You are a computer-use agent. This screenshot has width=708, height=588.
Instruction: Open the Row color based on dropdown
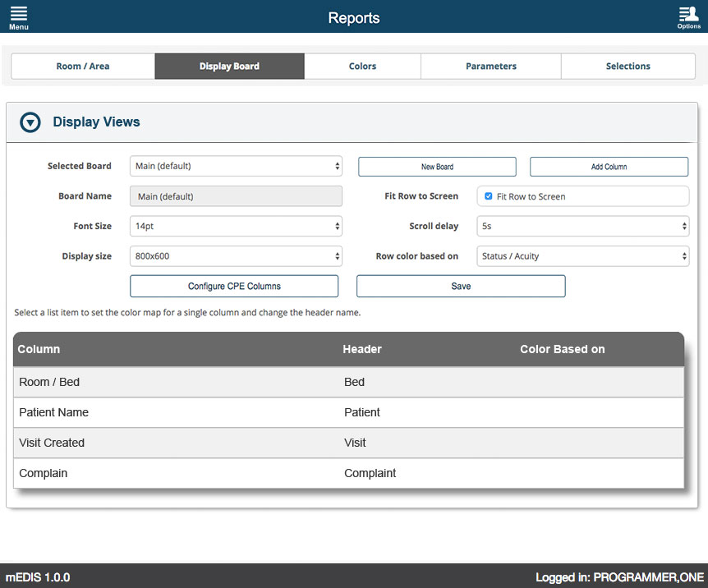tap(583, 256)
